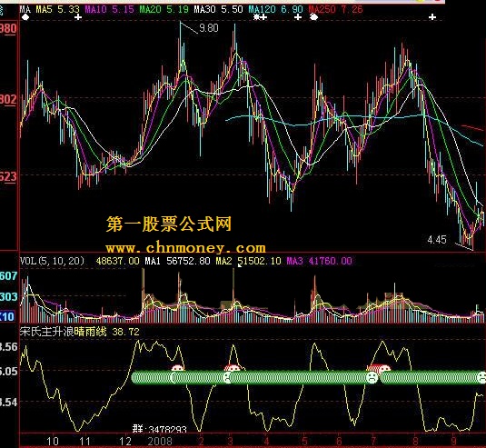Image resolution: width=486 pixels, height=448 pixels.
Task: Click the 4.45 low price label
Action: [437, 240]
